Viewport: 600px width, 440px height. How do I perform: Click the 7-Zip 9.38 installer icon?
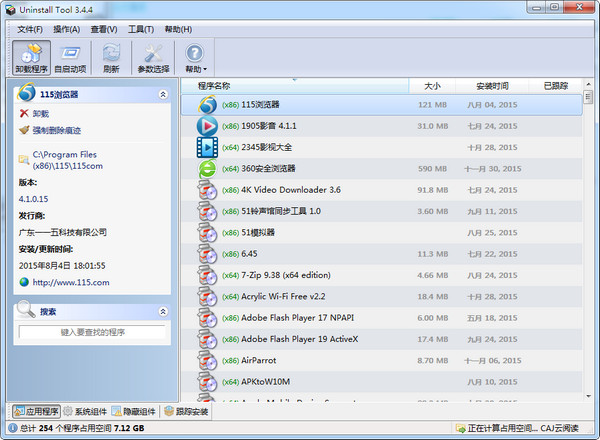click(x=207, y=275)
